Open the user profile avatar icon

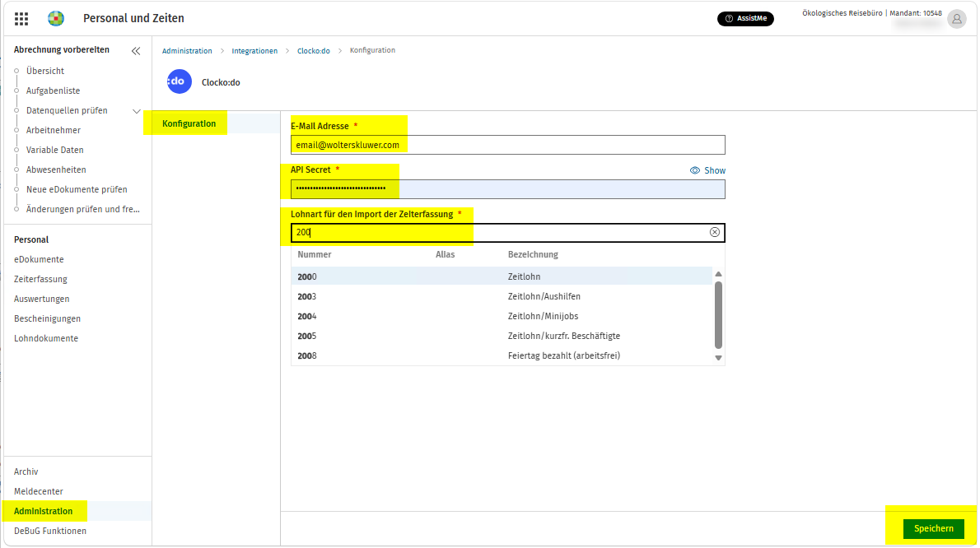956,19
